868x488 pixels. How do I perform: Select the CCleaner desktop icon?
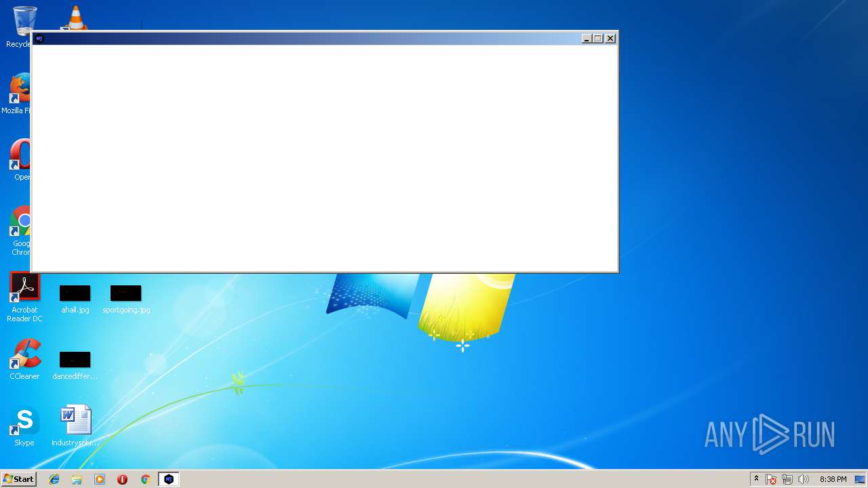24,359
